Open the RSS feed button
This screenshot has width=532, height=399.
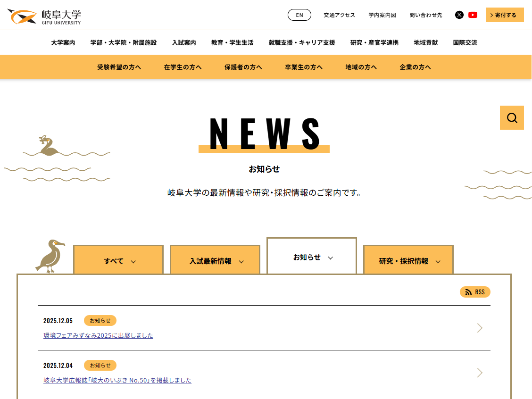pyautogui.click(x=475, y=292)
